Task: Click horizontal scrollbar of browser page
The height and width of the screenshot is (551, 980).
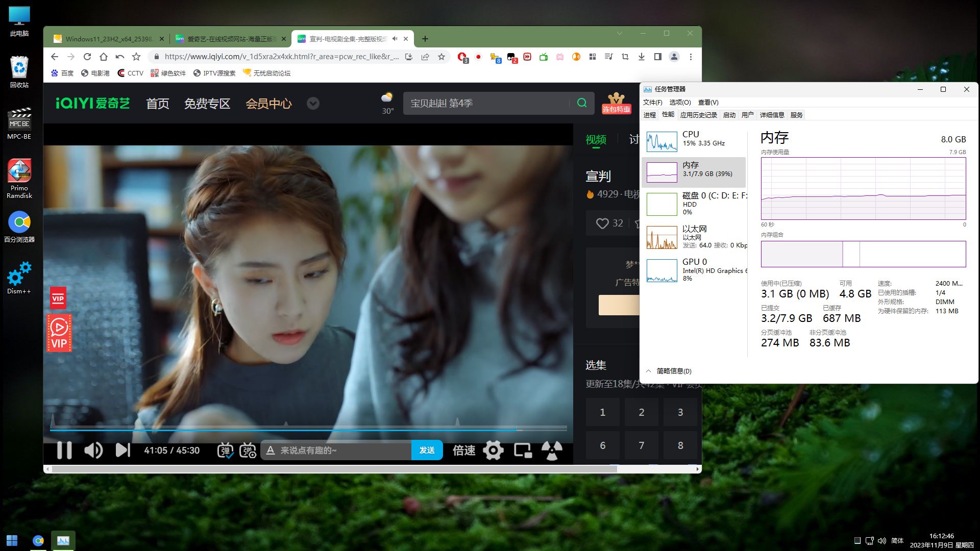Action: click(334, 469)
